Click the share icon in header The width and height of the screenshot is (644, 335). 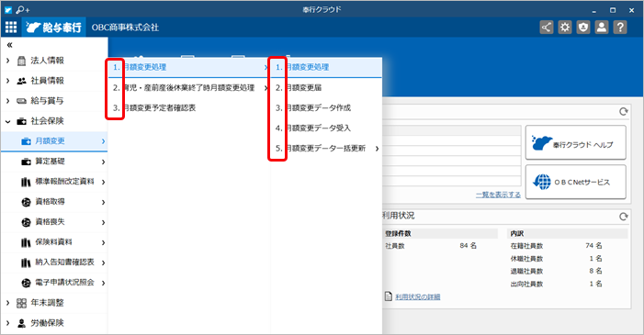point(547,28)
